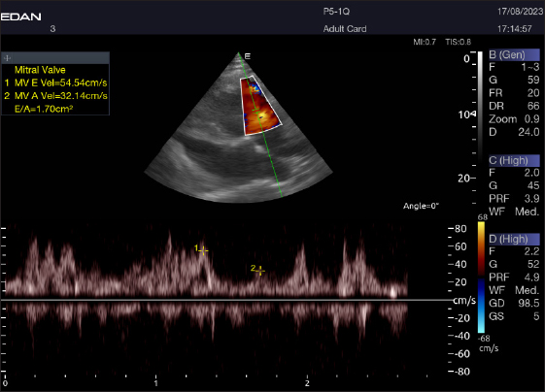This screenshot has height=392, width=545.
Task: Click the sample volume gate on Doppler line
Action: (255, 110)
